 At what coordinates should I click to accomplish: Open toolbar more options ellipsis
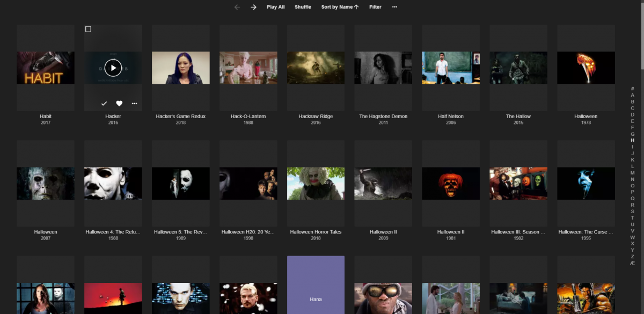(395, 7)
